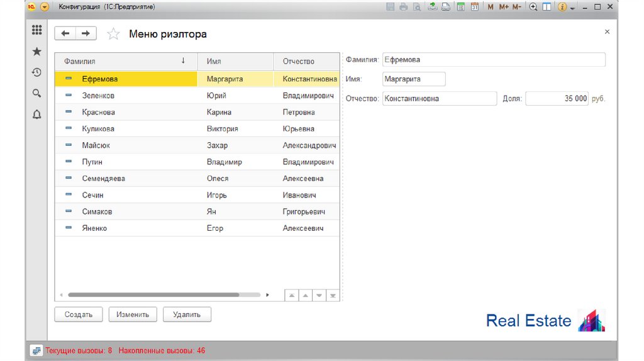
Task: Open the calendar icon in title bar
Action: 475,7
